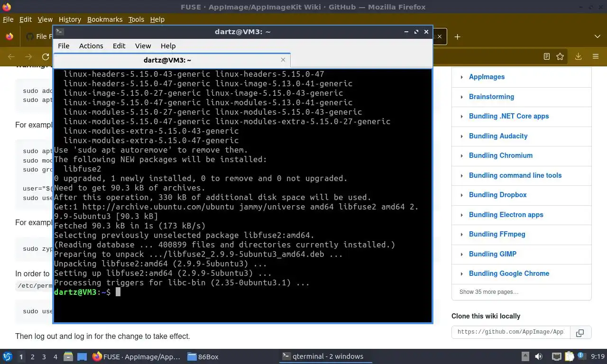The height and width of the screenshot is (364, 607).
Task: Click the pinned Firefox tab icon
Action: [x=9, y=36]
